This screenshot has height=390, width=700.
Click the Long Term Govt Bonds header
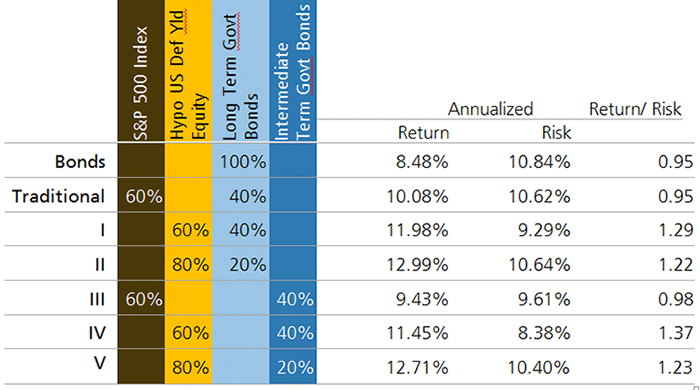[x=240, y=77]
